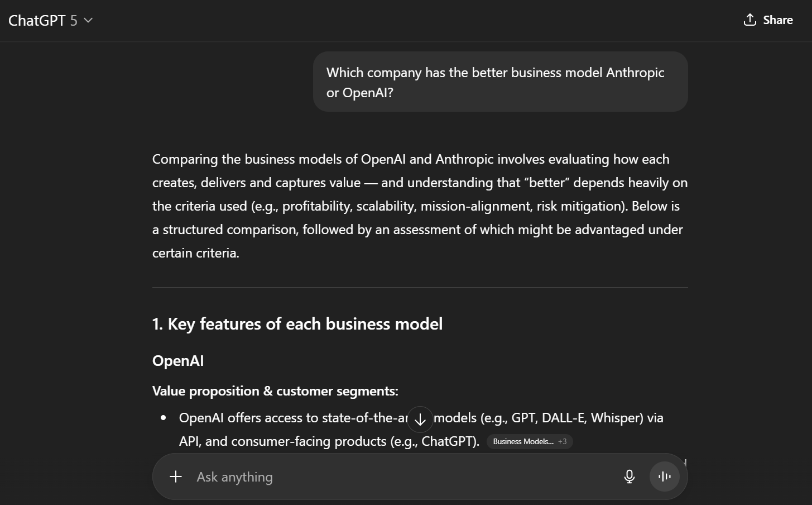812x505 pixels.
Task: Start voice mode with the waveform icon
Action: [x=664, y=477]
